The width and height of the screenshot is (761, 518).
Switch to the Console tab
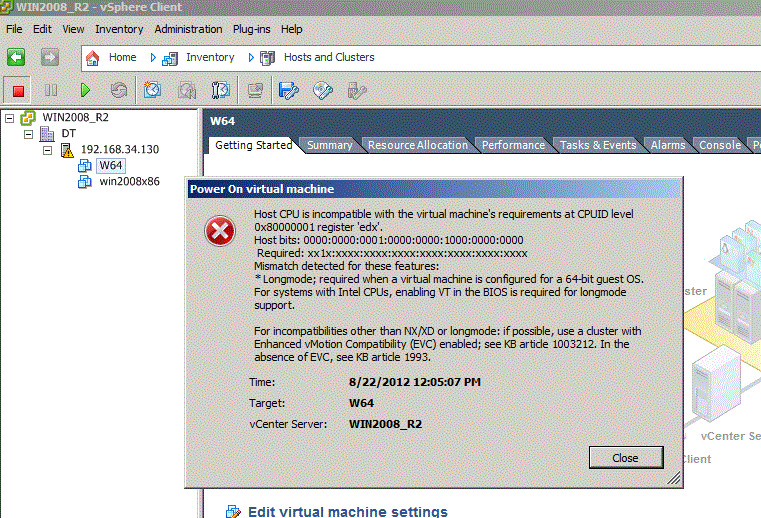[720, 145]
